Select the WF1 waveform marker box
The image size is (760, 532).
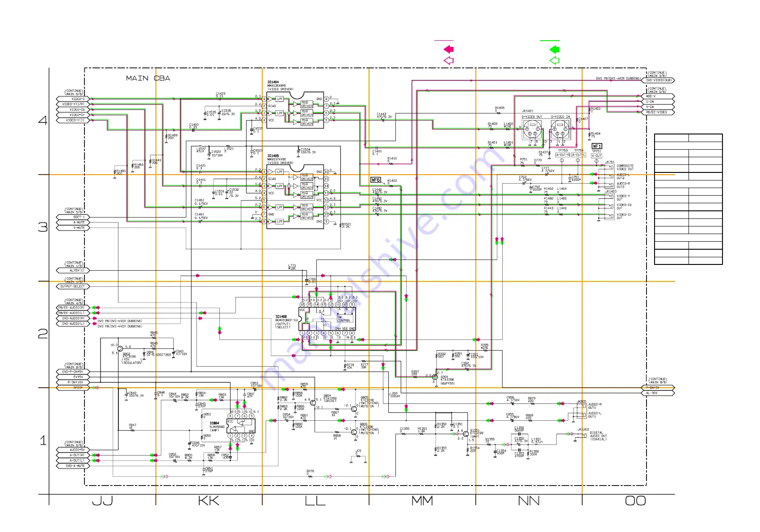point(597,146)
